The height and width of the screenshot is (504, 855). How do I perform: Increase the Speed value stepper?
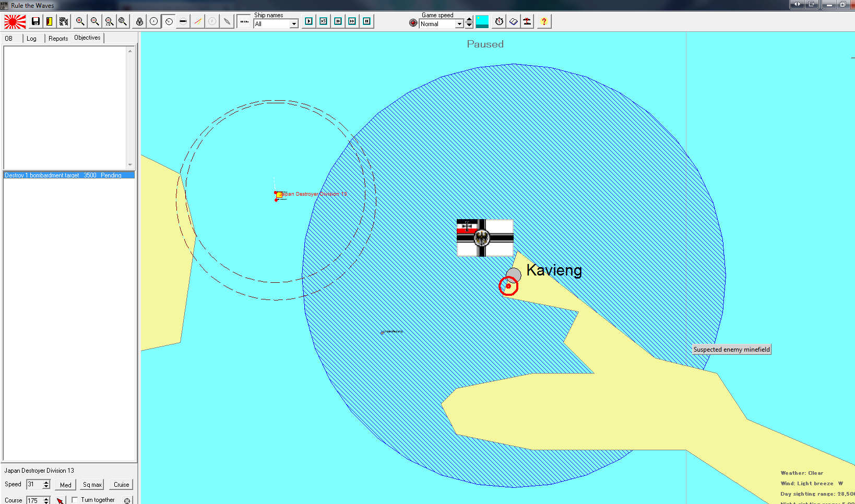click(46, 482)
